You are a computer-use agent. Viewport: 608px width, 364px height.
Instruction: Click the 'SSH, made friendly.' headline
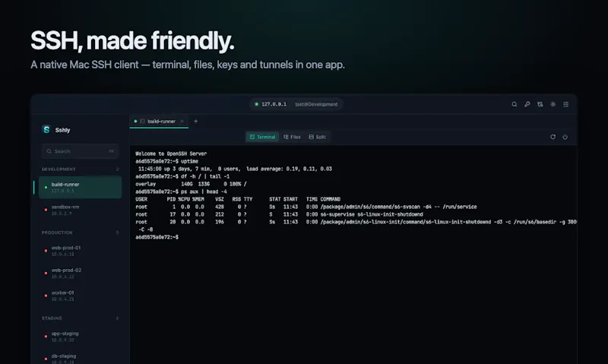[x=132, y=41]
